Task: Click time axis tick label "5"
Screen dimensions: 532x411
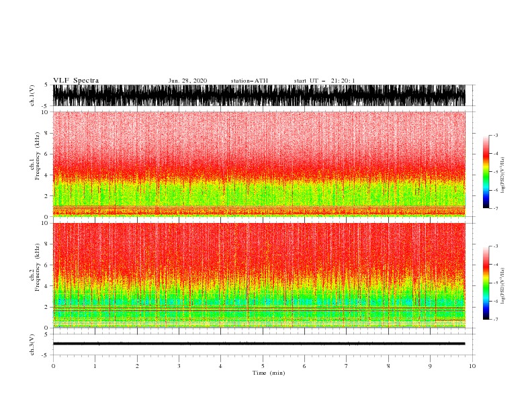Action: tap(263, 366)
